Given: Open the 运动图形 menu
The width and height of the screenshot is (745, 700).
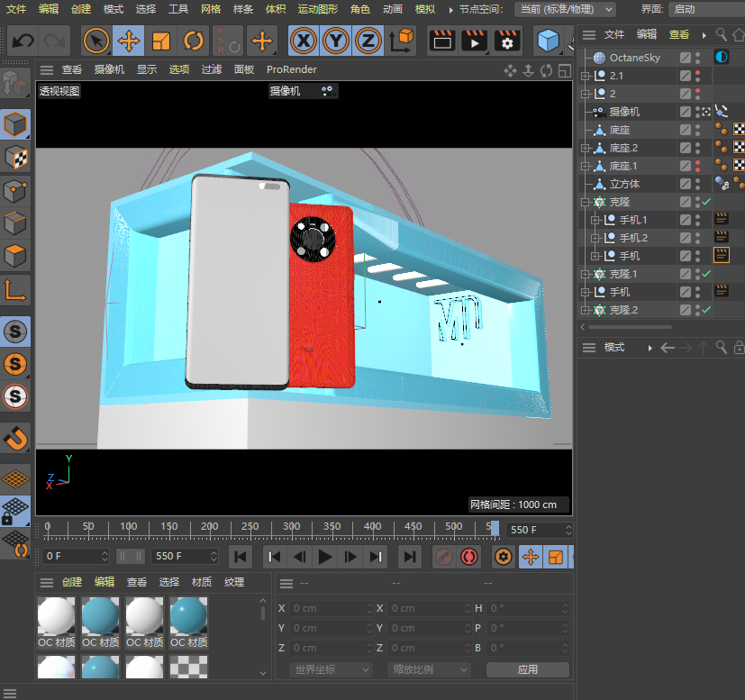Looking at the screenshot, I should 316,9.
